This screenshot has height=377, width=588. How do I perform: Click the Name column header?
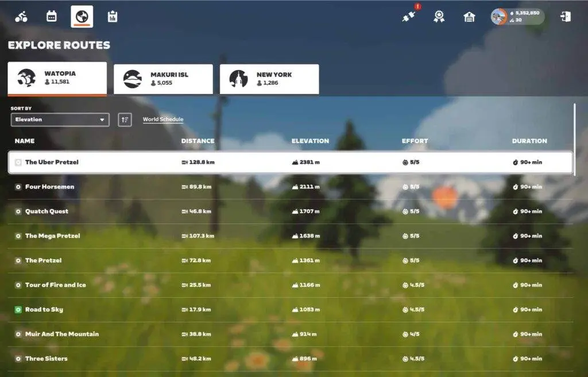point(24,141)
